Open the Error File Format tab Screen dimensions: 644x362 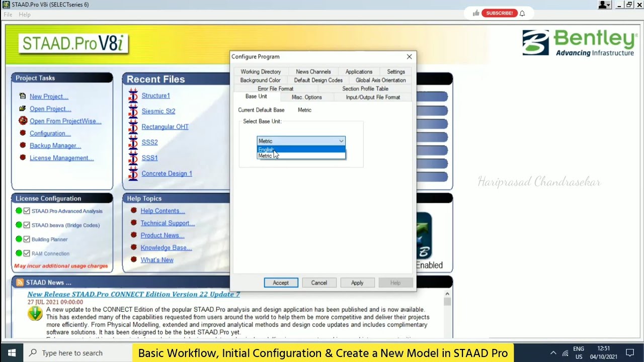point(275,89)
